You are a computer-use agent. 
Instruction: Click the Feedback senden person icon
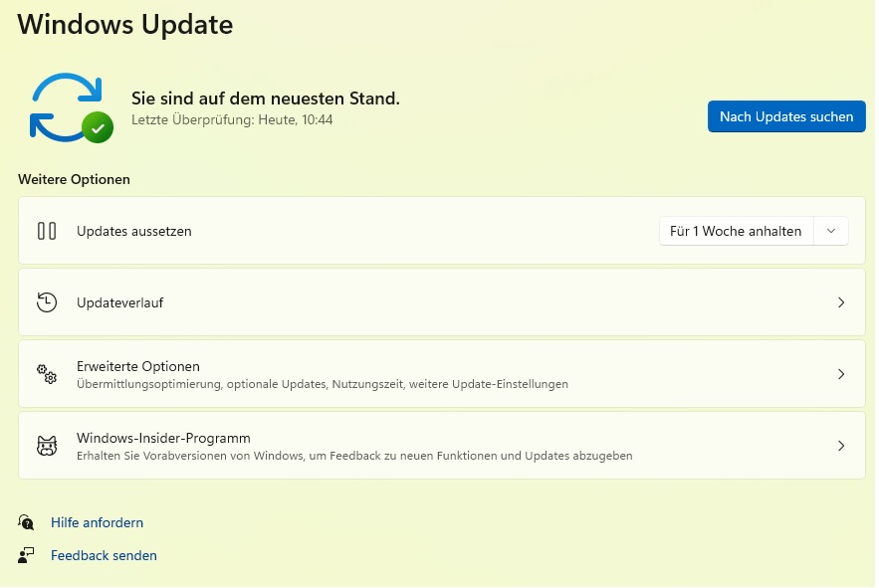26,555
